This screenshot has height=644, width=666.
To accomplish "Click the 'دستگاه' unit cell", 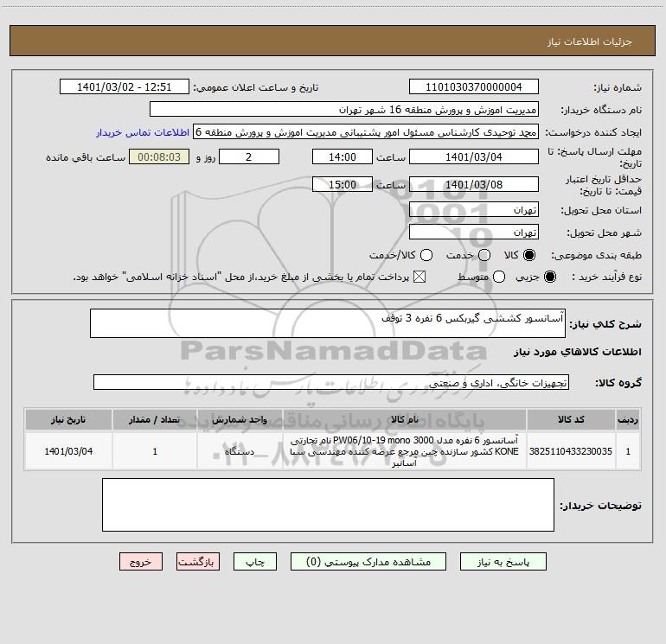I will [x=240, y=451].
